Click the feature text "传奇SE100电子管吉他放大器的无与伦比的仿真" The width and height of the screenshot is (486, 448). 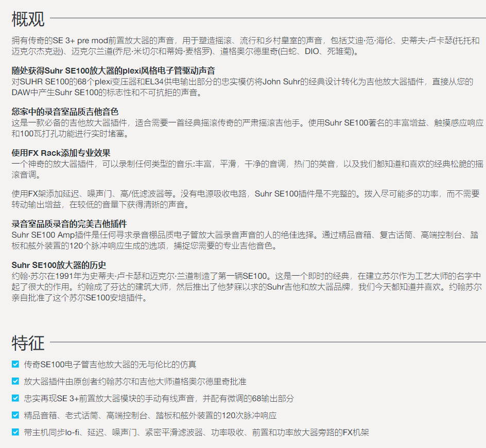tap(110, 364)
